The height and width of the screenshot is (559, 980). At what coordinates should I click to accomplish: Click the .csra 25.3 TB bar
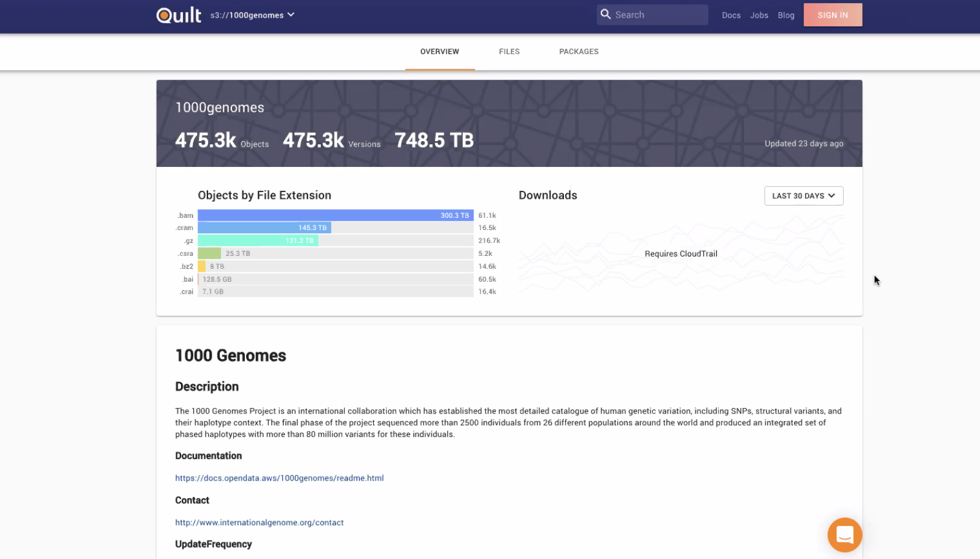(209, 253)
